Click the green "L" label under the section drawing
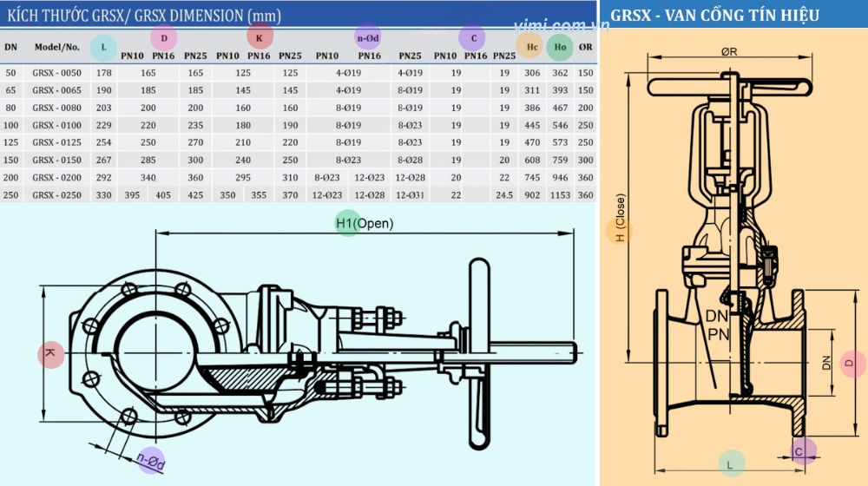The image size is (868, 486). click(x=730, y=465)
